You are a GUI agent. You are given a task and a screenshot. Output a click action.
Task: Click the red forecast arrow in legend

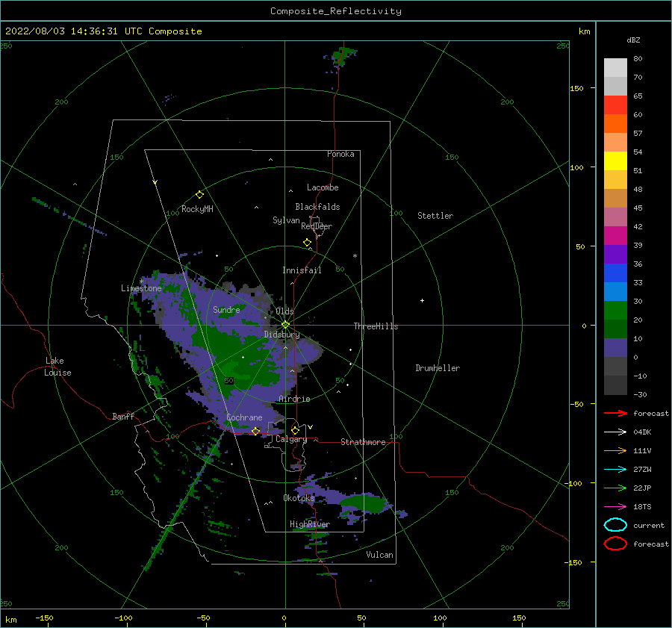click(x=615, y=413)
